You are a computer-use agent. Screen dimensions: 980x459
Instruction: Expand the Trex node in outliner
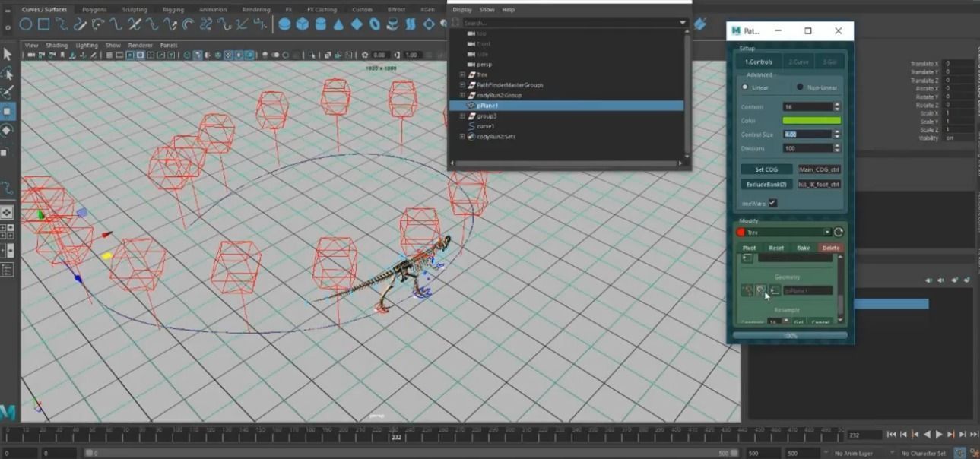click(462, 74)
